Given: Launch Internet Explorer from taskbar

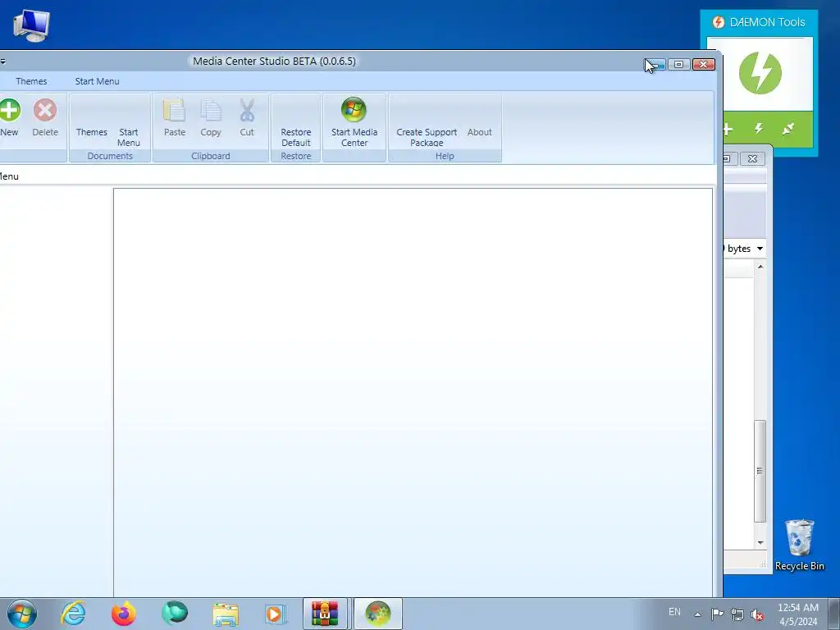Looking at the screenshot, I should [x=73, y=614].
